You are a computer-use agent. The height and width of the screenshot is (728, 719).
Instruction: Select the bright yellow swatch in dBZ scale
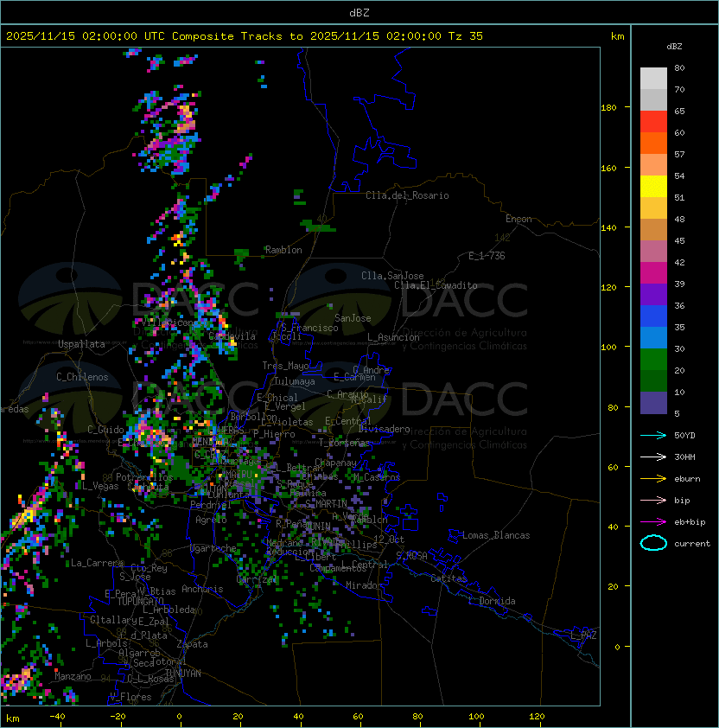pos(653,186)
